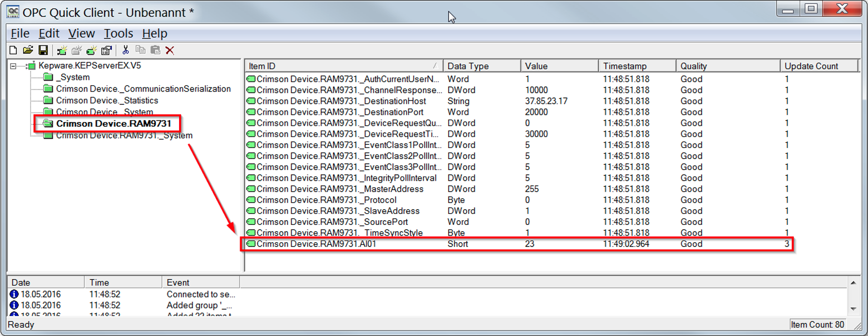The image size is (868, 336).
Task: Click the New Item toolbar icon
Action: pyautogui.click(x=92, y=50)
